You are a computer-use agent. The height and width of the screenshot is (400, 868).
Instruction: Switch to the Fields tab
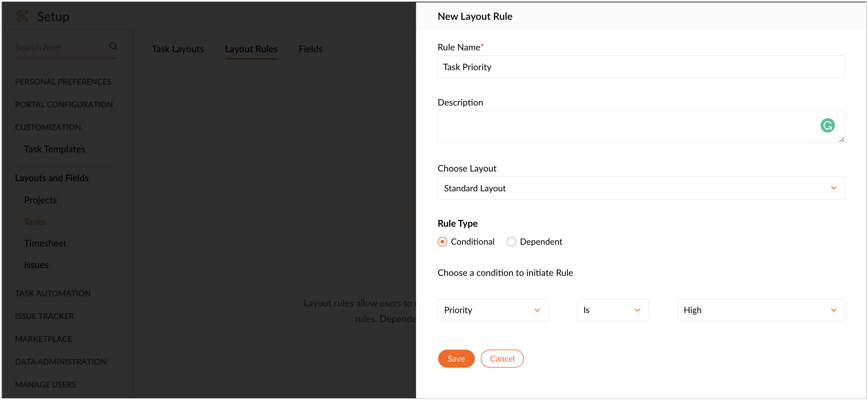tap(310, 49)
